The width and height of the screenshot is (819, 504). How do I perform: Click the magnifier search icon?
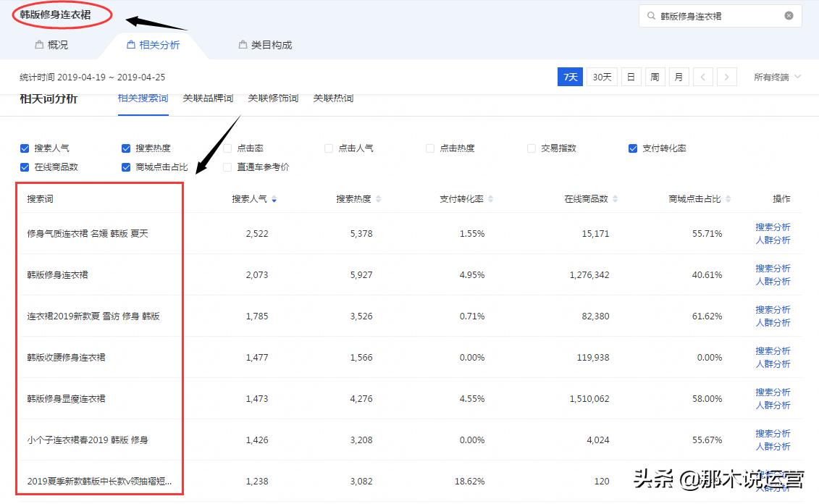(x=652, y=15)
